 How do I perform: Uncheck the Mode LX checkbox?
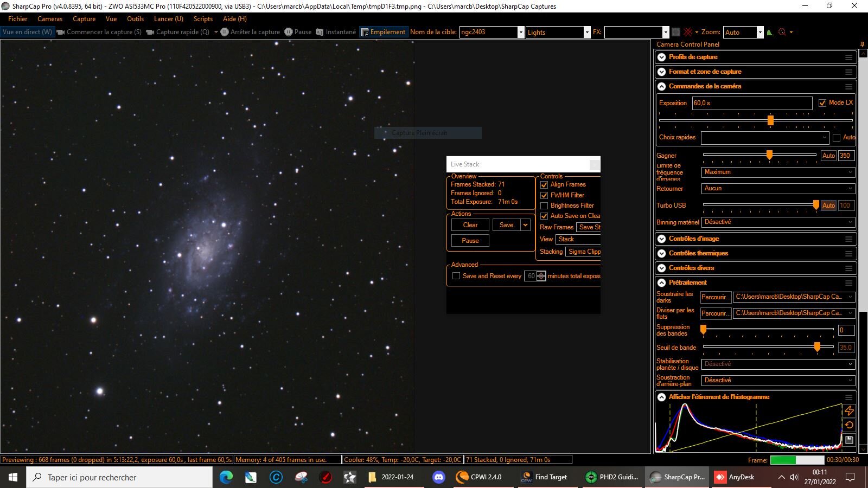tap(822, 102)
